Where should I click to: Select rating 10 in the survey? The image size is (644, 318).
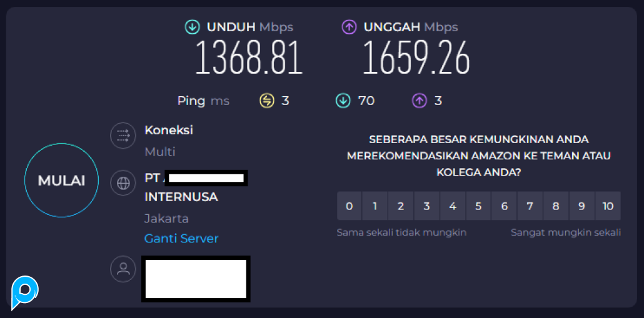(608, 206)
